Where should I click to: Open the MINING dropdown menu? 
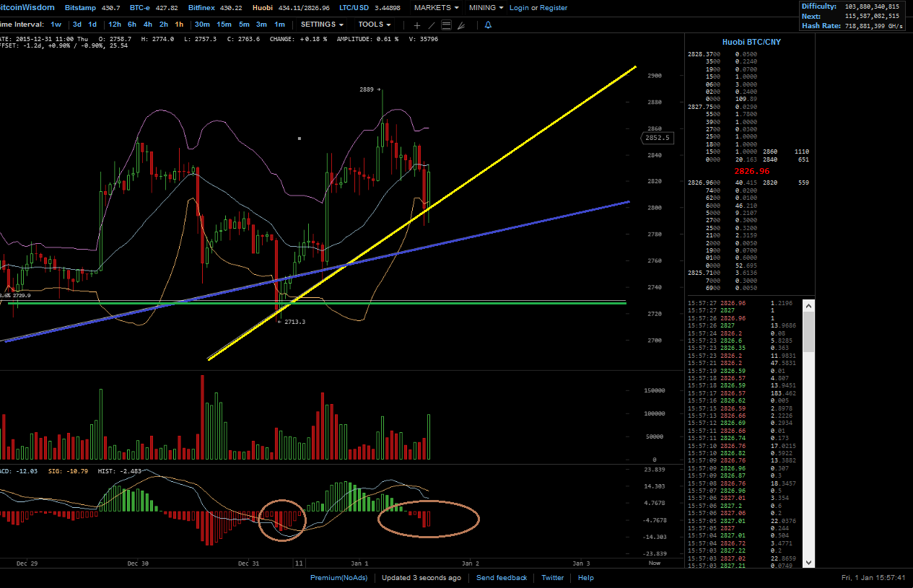pos(486,8)
